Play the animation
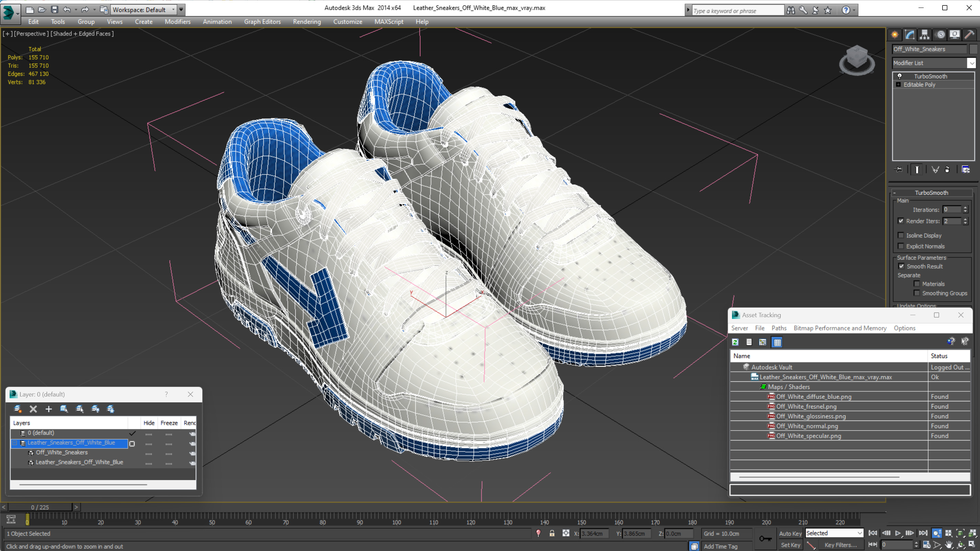Viewport: 980px width, 551px height. pyautogui.click(x=898, y=533)
